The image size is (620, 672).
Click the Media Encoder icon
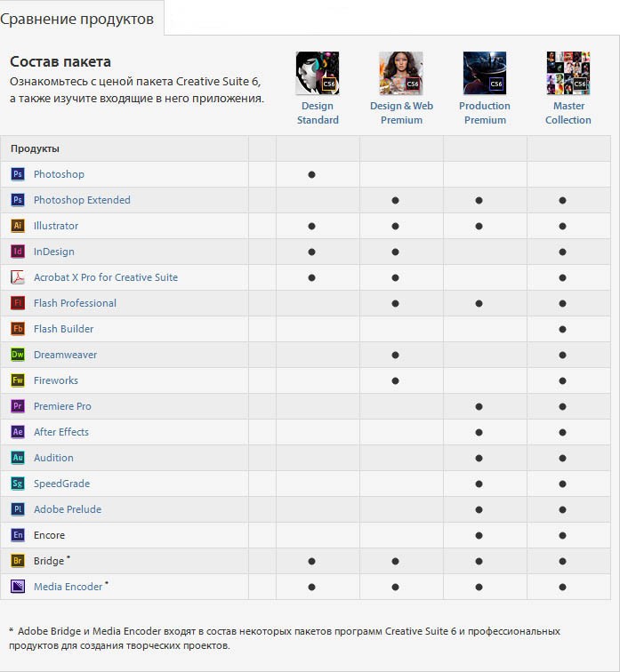pos(18,587)
